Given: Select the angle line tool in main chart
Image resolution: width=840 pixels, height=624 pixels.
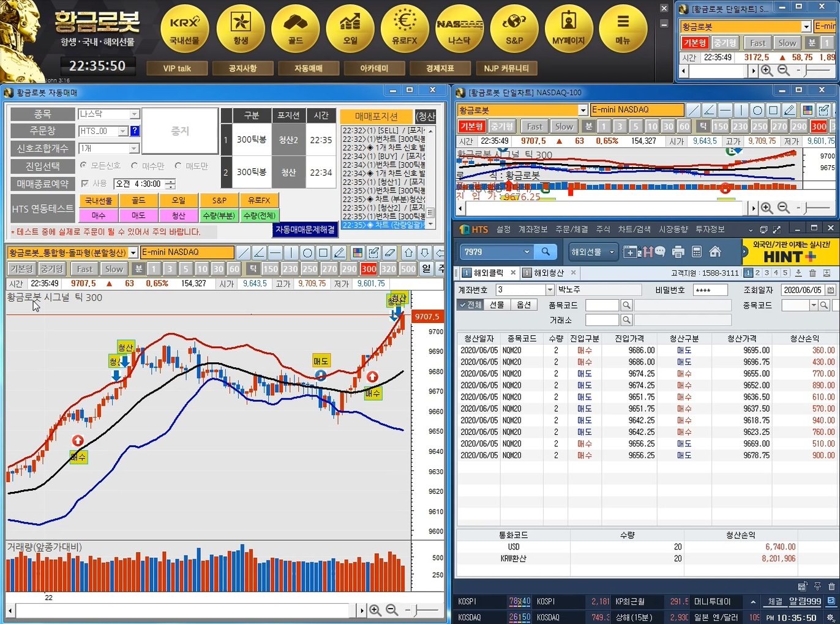Looking at the screenshot, I should pos(260,253).
